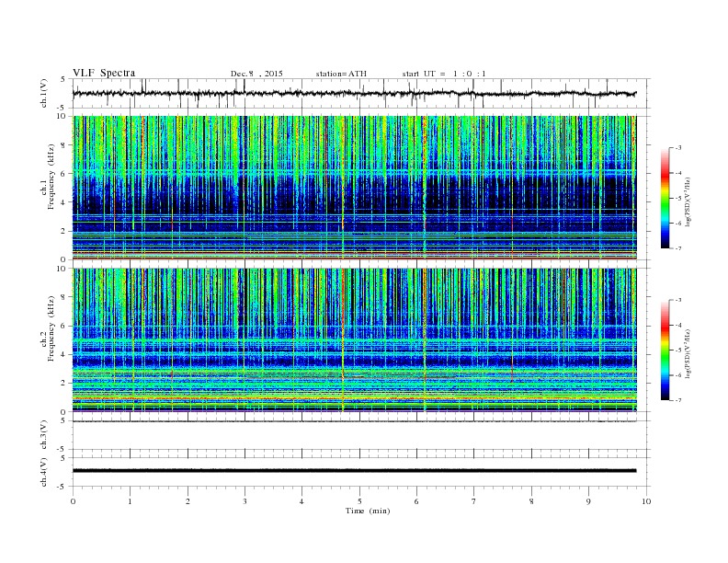The image size is (728, 563).
Task: Select the "-7" tick on ch.1 color bar
Action: coord(678,248)
